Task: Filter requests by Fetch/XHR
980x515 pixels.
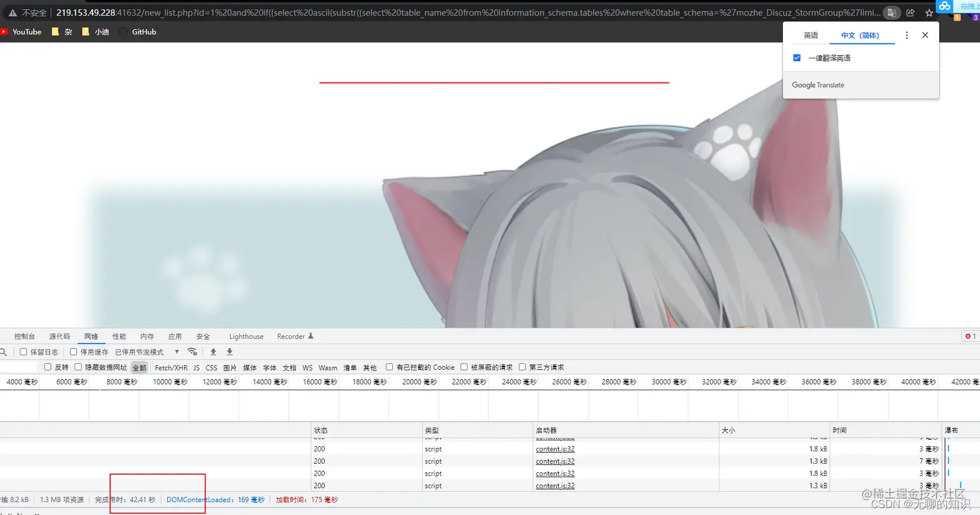Action: pyautogui.click(x=171, y=367)
